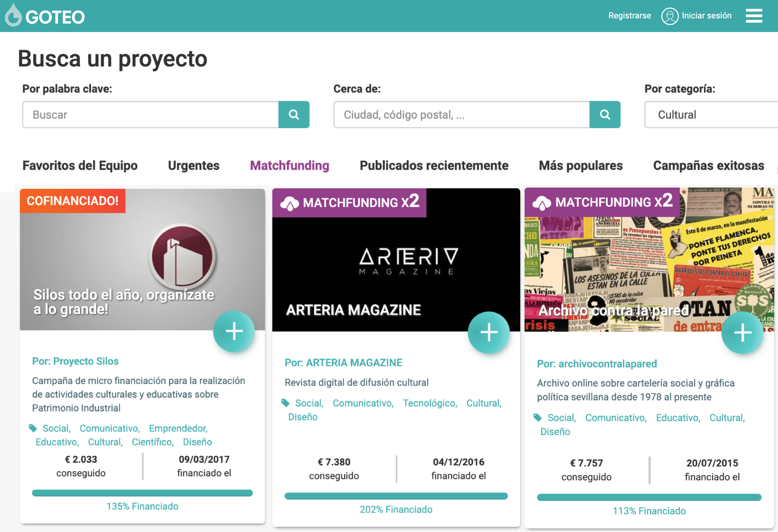Image resolution: width=778 pixels, height=532 pixels.
Task: Click the 113% funding progress bar
Action: pyautogui.click(x=649, y=497)
